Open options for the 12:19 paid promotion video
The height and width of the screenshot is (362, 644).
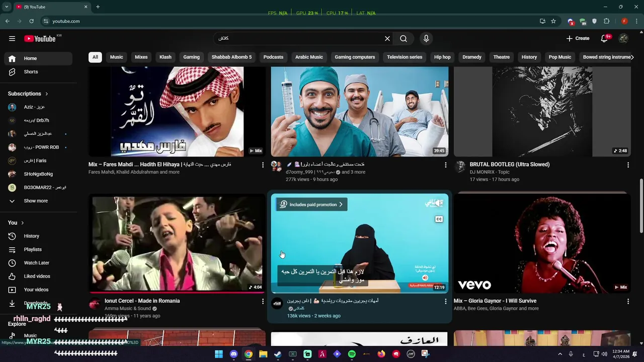coord(445,301)
